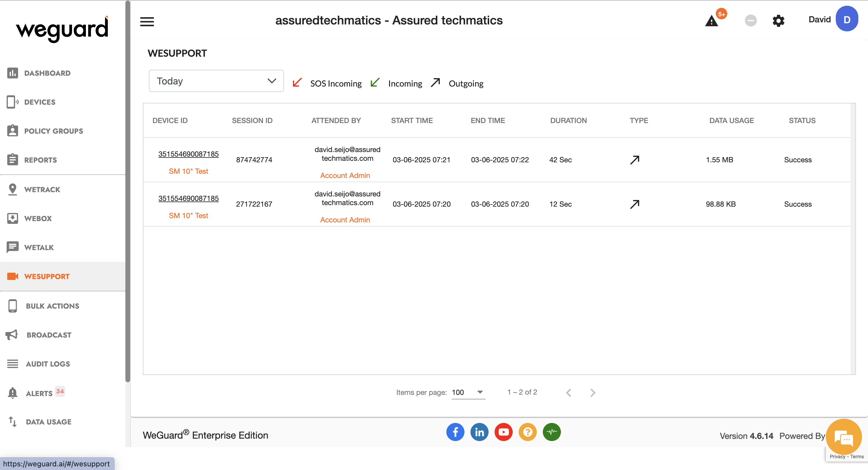
Task: Open the hamburger menu icon
Action: point(147,22)
